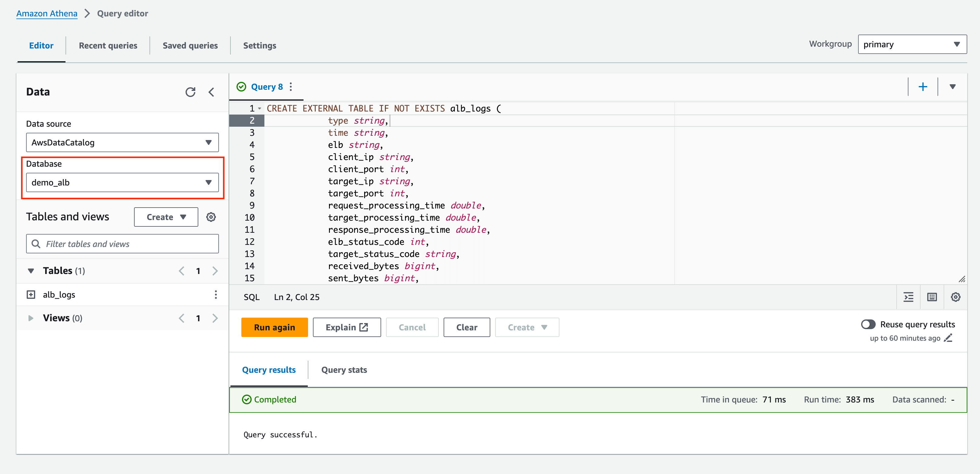Expand the Views section
This screenshot has width=980, height=474.
tap(31, 318)
